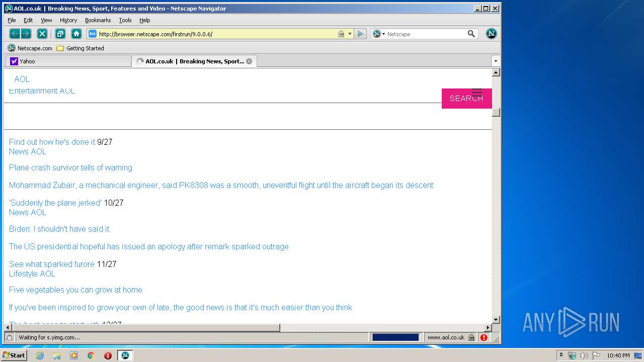Open Netscape.com bookmark
This screenshot has height=362, width=644.
30,48
